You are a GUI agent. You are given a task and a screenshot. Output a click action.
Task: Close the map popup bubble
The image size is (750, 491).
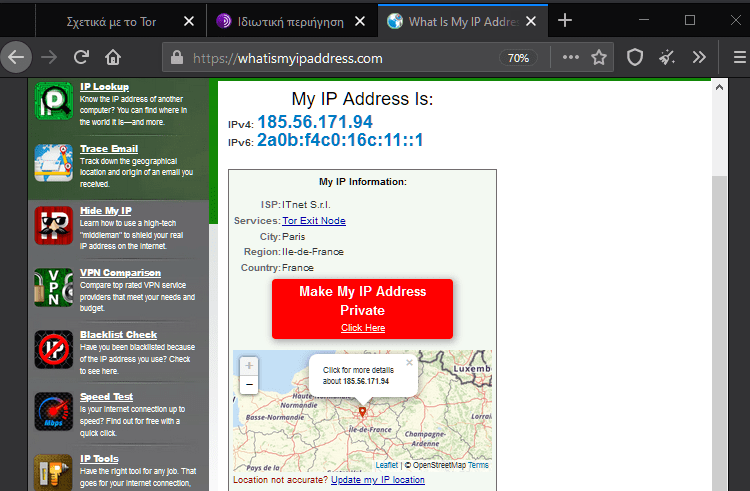pos(409,363)
